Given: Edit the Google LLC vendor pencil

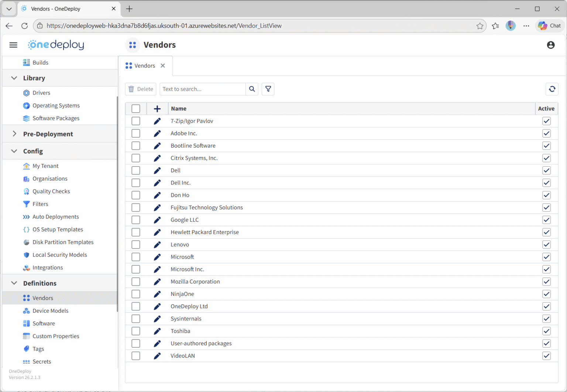Looking at the screenshot, I should [x=157, y=220].
